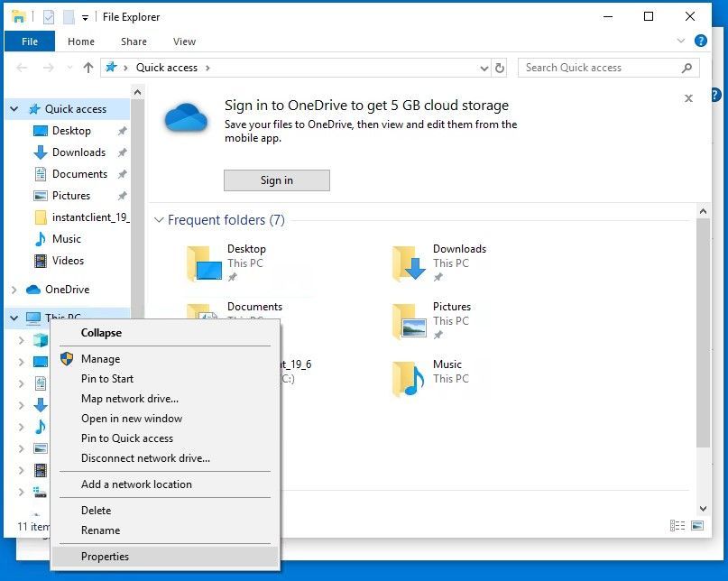Click the content pane vertical scrollbar thumb

[703, 333]
